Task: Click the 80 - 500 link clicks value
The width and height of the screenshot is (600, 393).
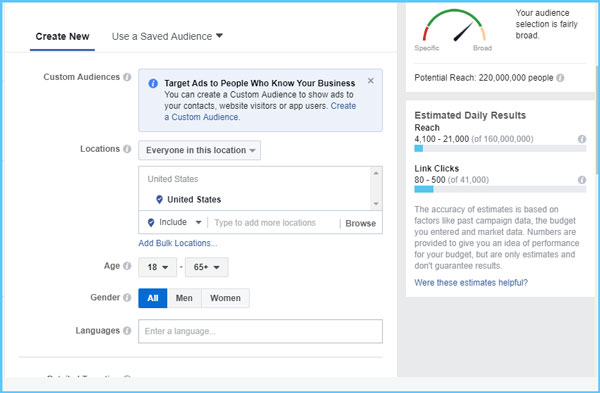Action: (x=430, y=180)
